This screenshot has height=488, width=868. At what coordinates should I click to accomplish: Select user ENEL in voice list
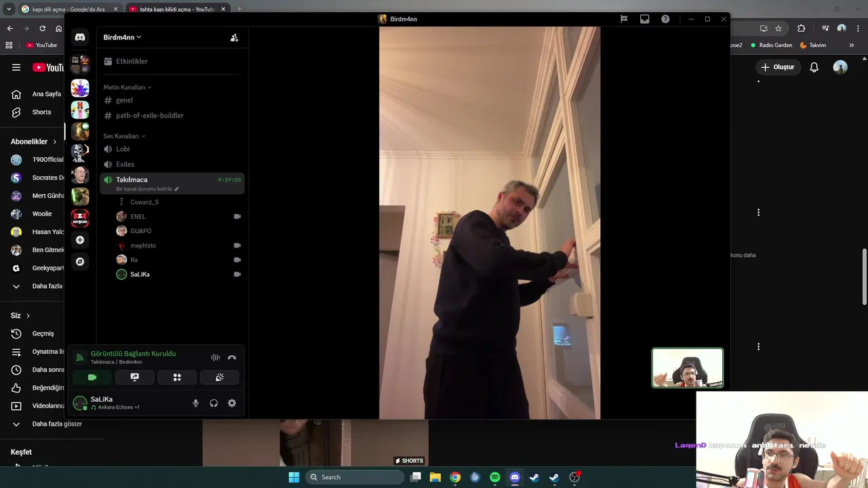(138, 216)
